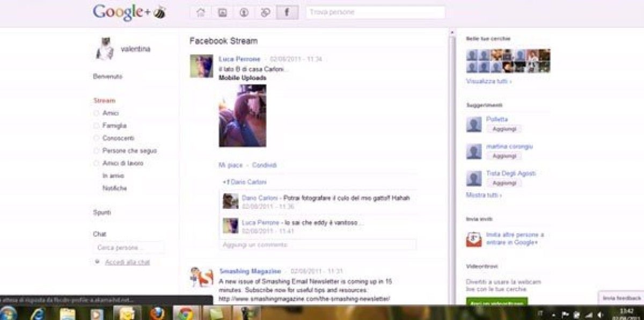Open the +1 Dario Carloni link
The image size is (644, 320).
(245, 182)
